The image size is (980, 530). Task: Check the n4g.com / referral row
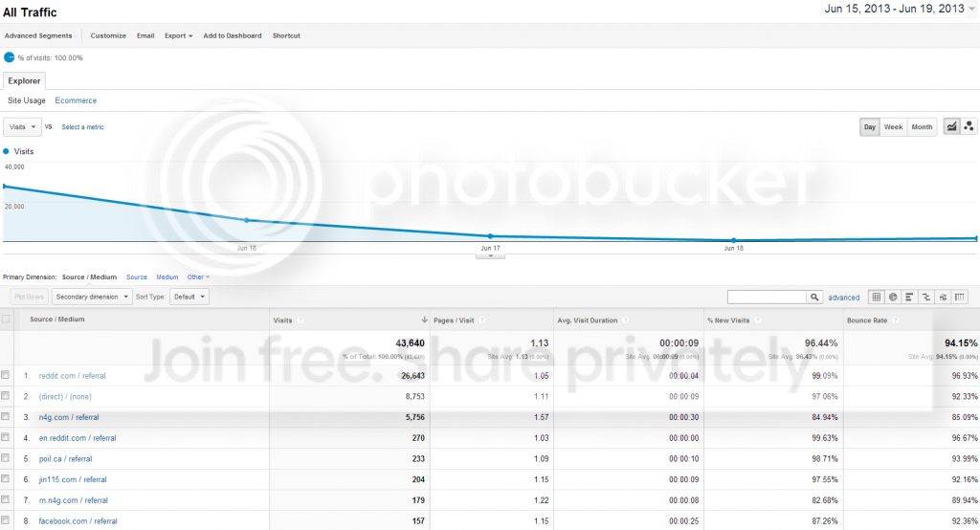pos(6,416)
